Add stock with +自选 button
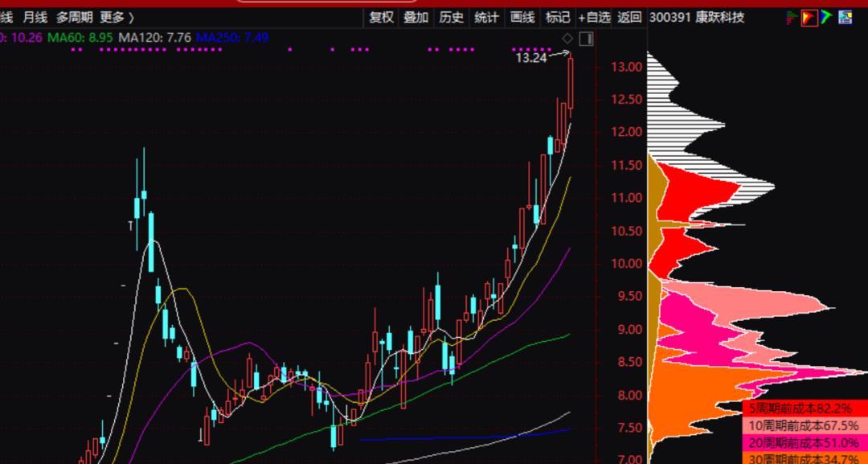868x464 pixels. point(594,18)
